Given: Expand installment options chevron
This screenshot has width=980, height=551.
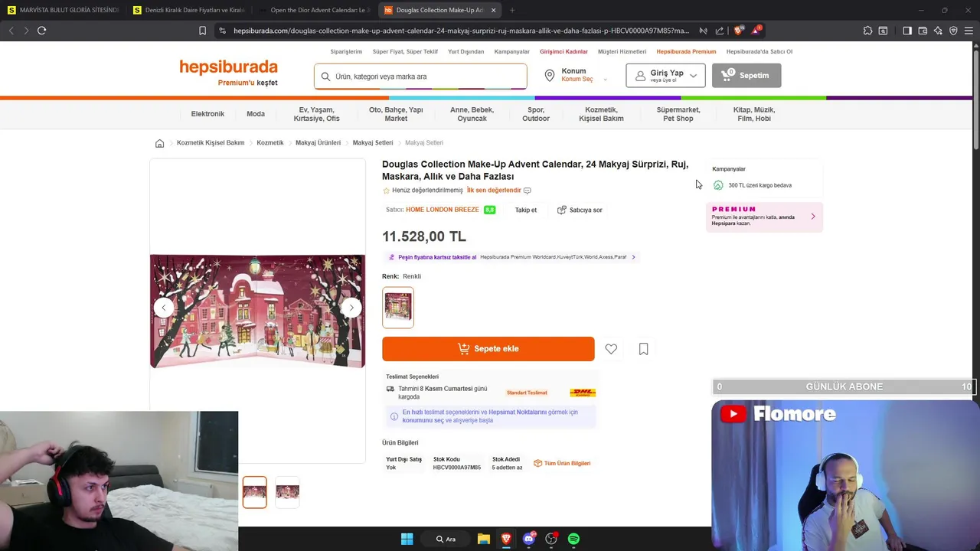Looking at the screenshot, I should tap(633, 257).
